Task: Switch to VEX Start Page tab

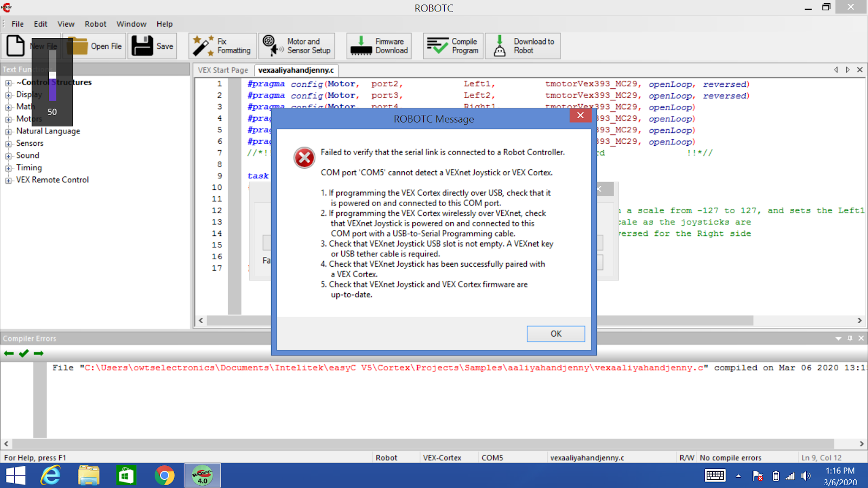Action: (x=223, y=70)
